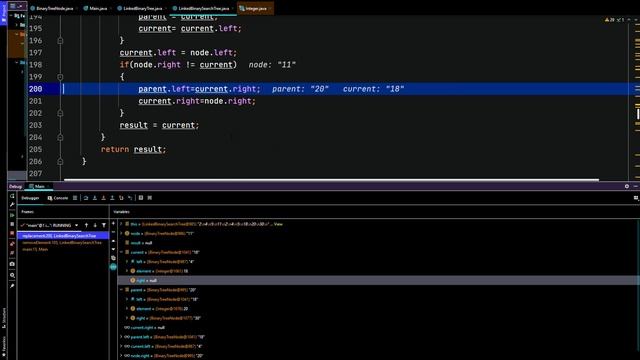The width and height of the screenshot is (640, 360).
Task: Click the Force Step Into icon
Action: (104, 198)
